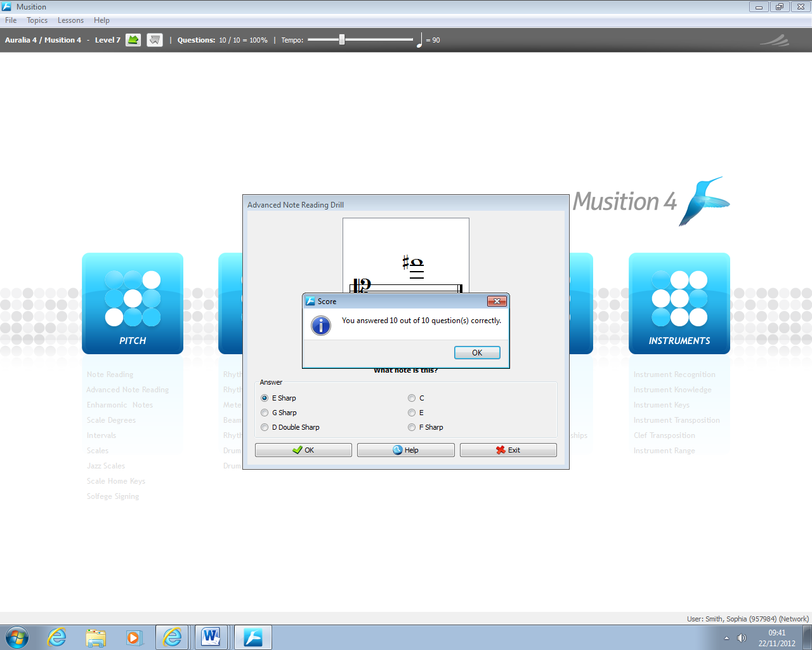Viewport: 812px width, 650px height.
Task: Click the Musition taskbar icon
Action: click(x=253, y=637)
